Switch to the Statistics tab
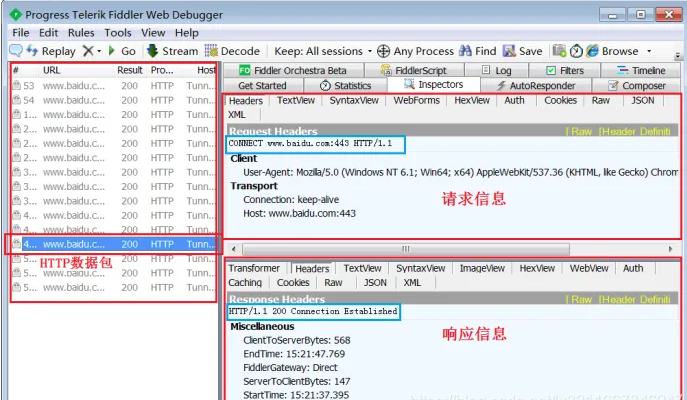 [x=345, y=85]
